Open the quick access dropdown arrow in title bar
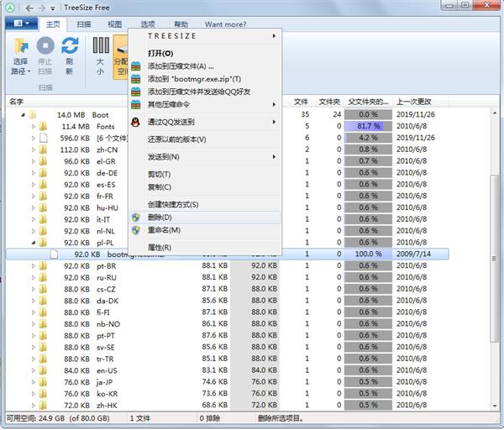This screenshot has height=430, width=504. point(53,8)
